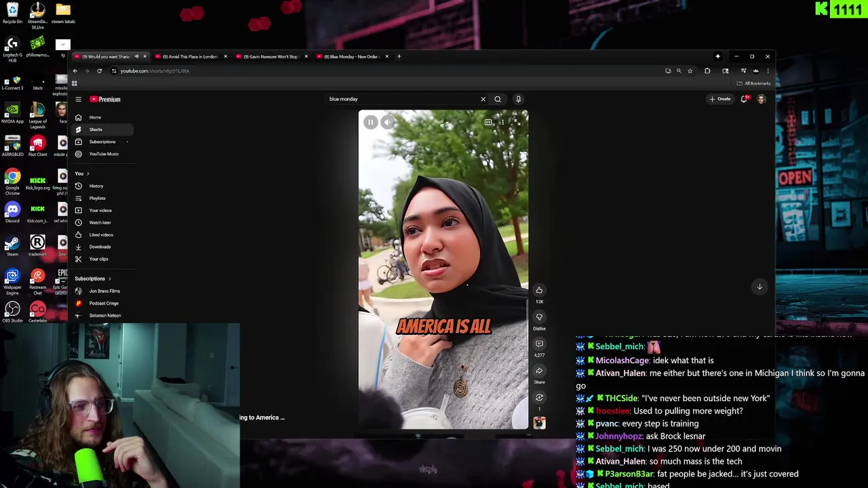Bookmark this page with star icon
This screenshot has height=488, width=868.
coord(690,70)
